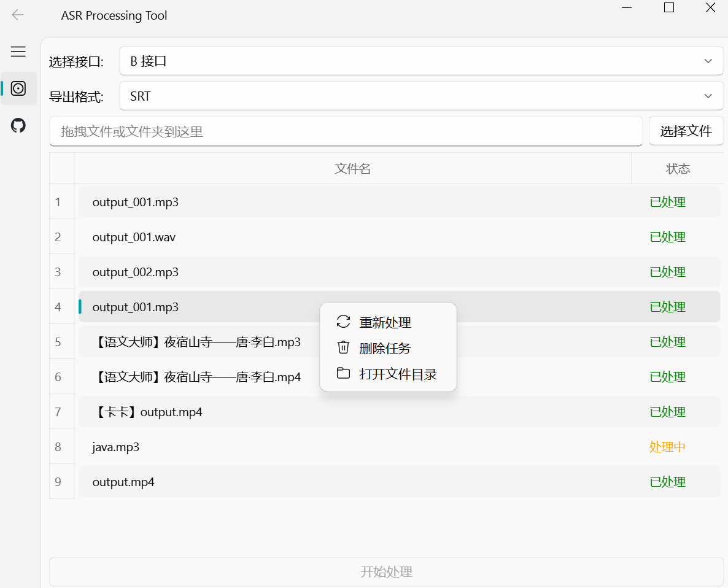Click the folder icon beside 打开文件目录
728x588 pixels.
click(x=343, y=373)
